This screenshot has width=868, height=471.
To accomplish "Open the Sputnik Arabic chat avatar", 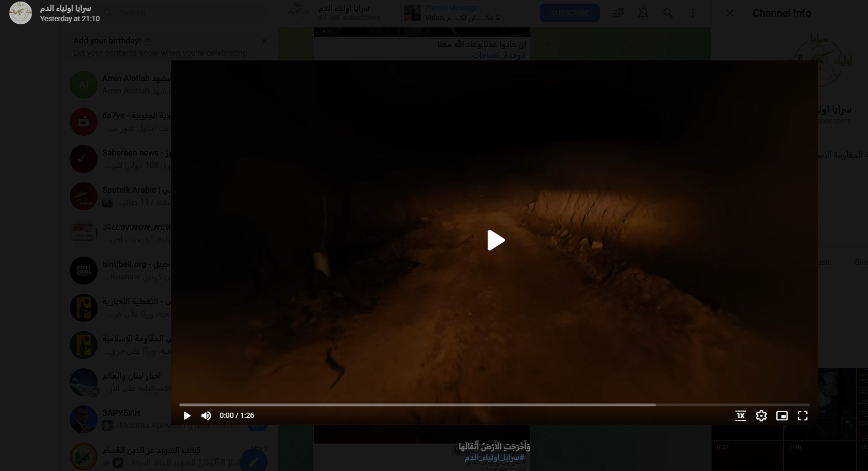I will coord(84,196).
